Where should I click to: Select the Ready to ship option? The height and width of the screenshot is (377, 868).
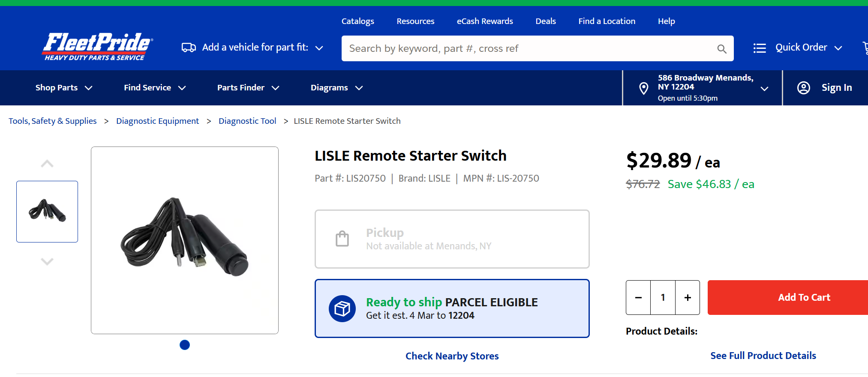[x=452, y=308]
